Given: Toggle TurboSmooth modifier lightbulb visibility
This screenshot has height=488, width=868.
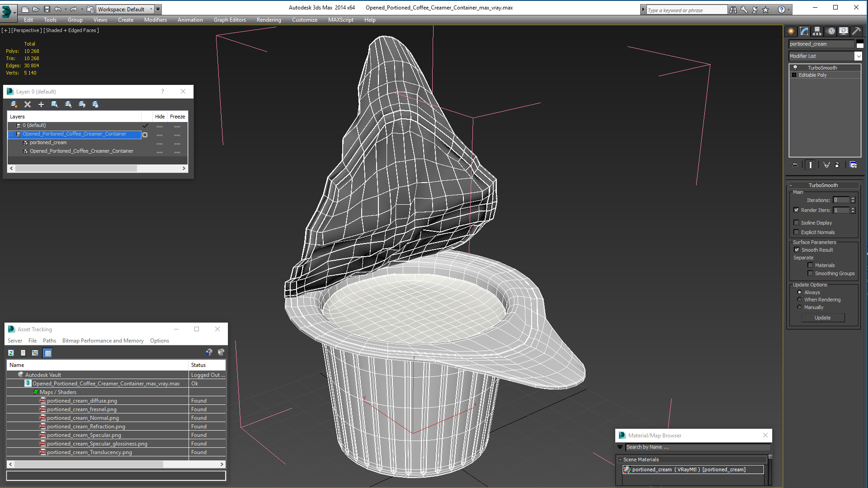Looking at the screenshot, I should click(x=795, y=68).
